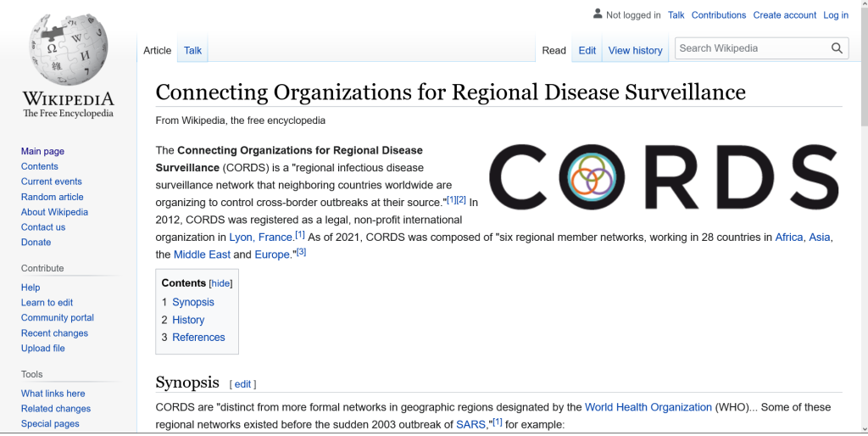Click Upload file link
This screenshot has width=868, height=436.
tap(42, 348)
